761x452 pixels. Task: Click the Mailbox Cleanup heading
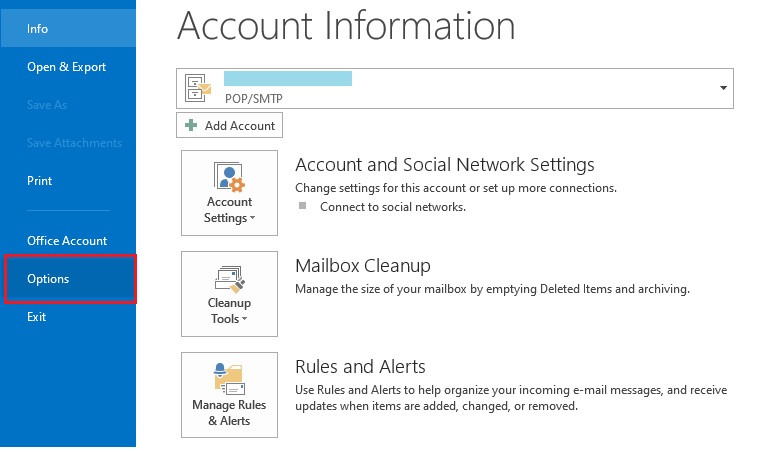point(363,266)
